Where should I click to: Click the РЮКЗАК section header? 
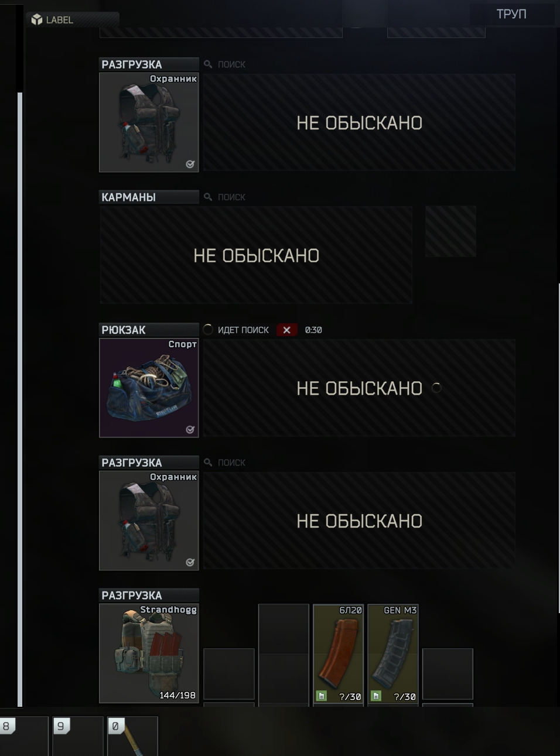[x=149, y=330]
